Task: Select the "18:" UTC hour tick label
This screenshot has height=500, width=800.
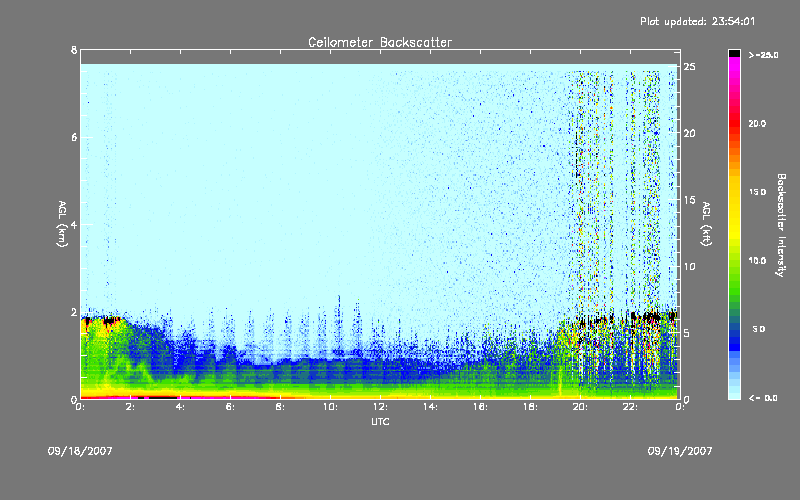Action: 530,407
